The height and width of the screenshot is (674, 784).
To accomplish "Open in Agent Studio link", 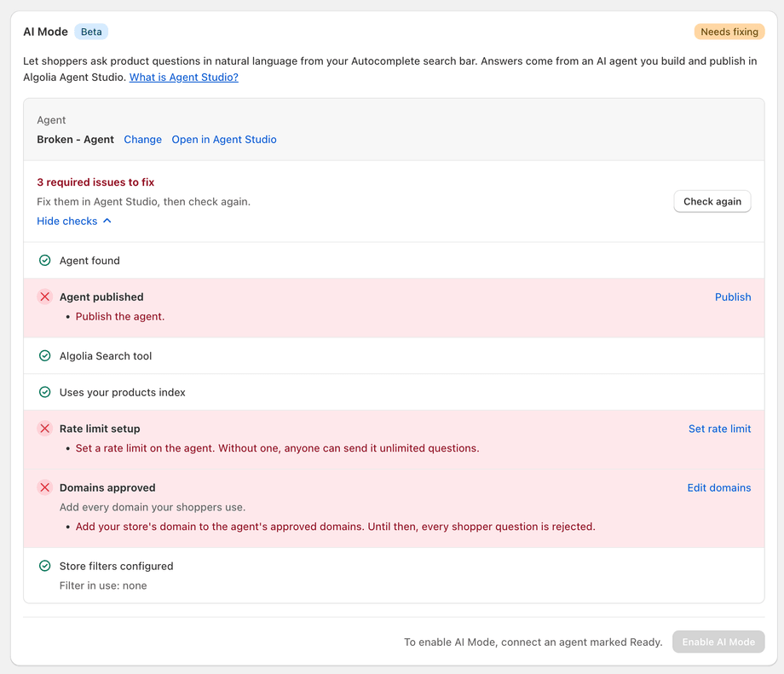I will pyautogui.click(x=224, y=140).
